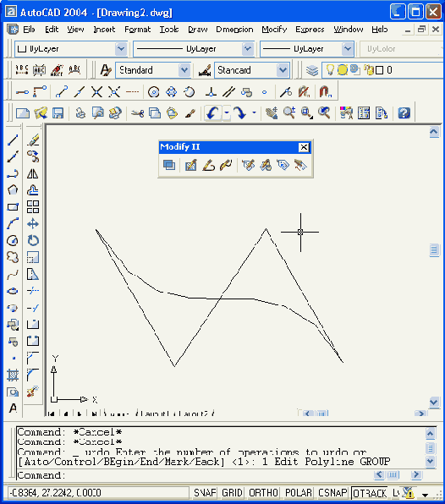Toggle the POLAR tracking button
445x504 pixels.
coord(299,493)
